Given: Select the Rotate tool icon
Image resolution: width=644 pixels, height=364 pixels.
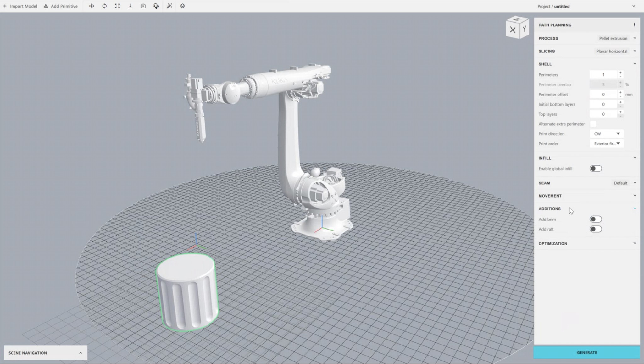Looking at the screenshot, I should pyautogui.click(x=104, y=6).
